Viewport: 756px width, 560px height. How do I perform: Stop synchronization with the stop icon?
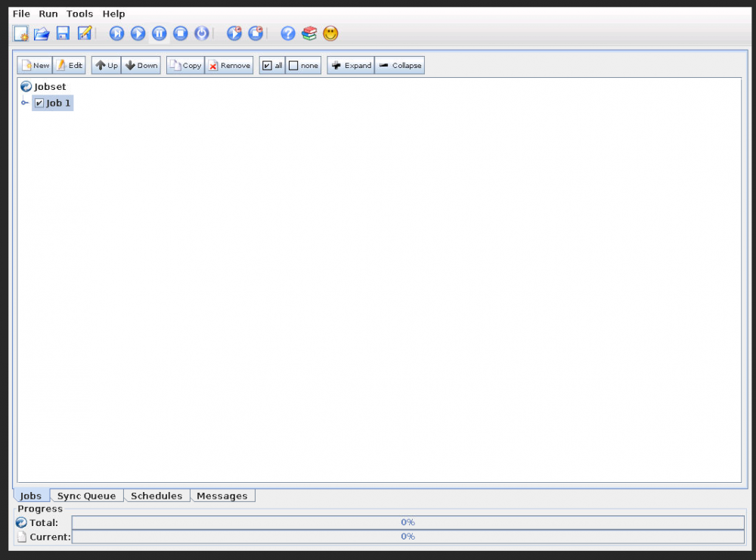coord(181,33)
